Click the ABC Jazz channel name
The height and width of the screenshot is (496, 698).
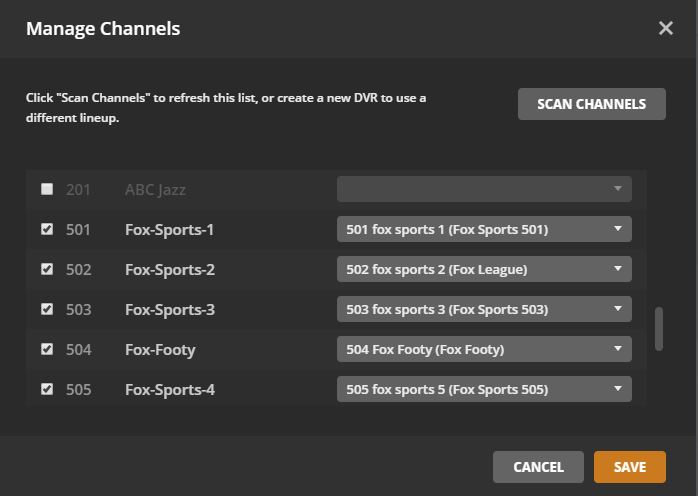(x=155, y=190)
